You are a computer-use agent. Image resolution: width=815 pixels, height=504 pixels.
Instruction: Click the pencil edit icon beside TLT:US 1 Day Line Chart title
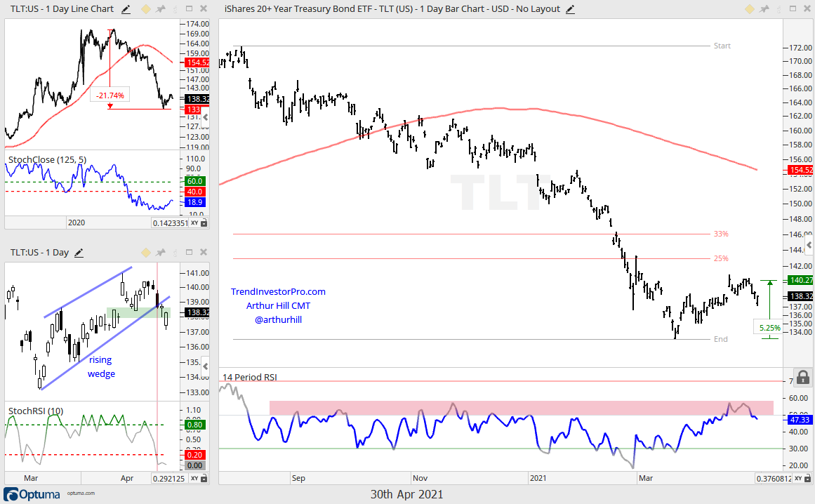(126, 9)
